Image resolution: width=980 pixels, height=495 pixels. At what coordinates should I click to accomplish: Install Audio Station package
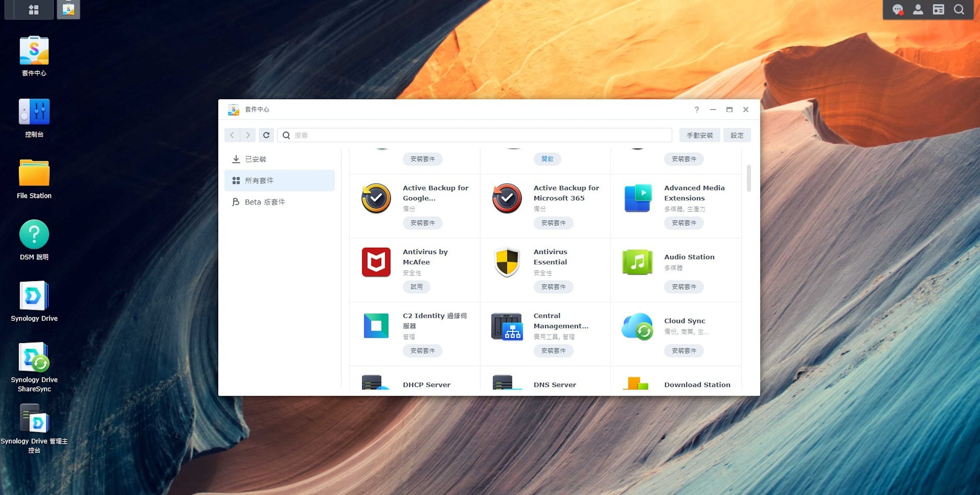[684, 287]
